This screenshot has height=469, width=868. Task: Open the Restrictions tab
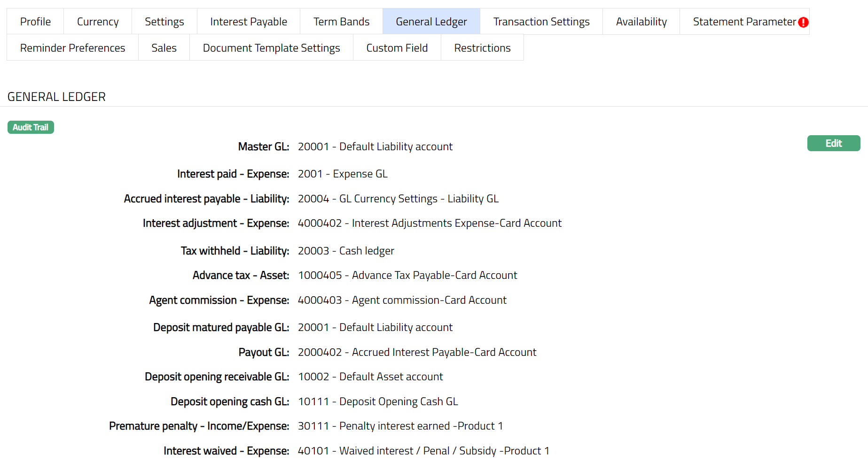pos(482,48)
